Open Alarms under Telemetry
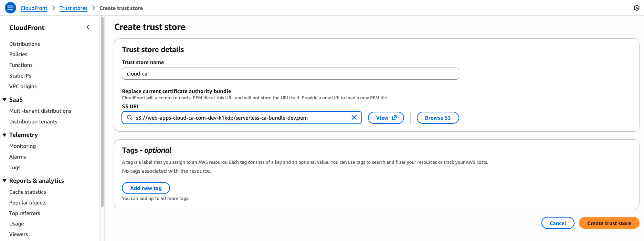Image resolution: width=644 pixels, height=241 pixels. pyautogui.click(x=18, y=157)
